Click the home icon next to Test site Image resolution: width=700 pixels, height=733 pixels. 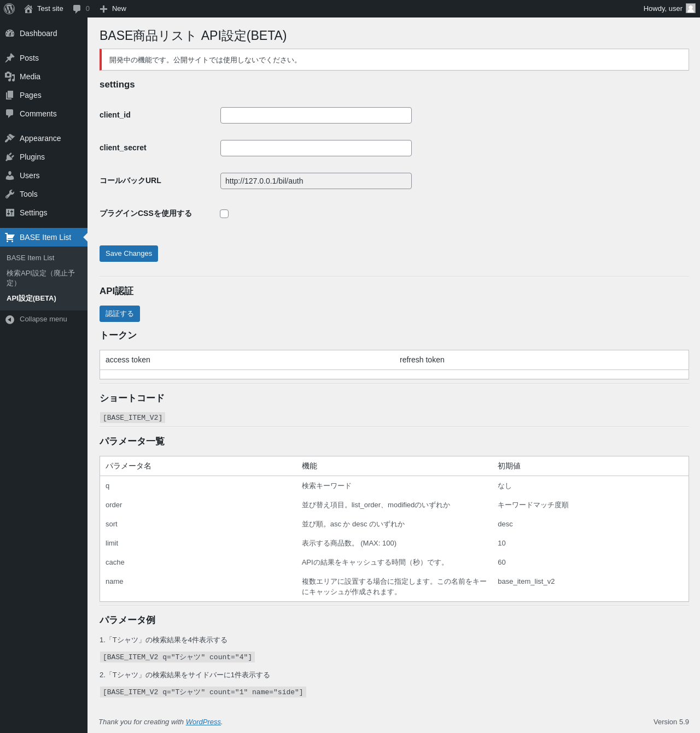[x=28, y=9]
